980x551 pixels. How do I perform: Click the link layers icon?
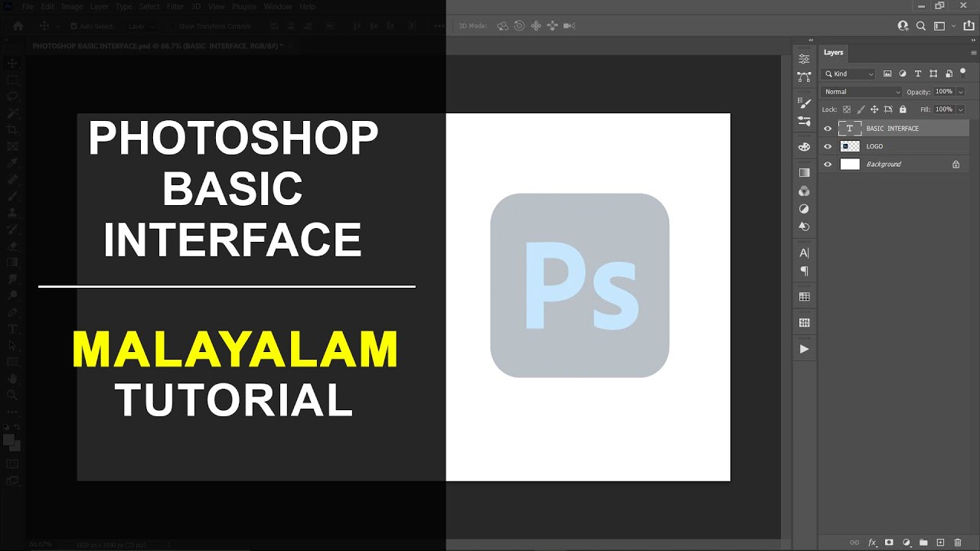click(854, 543)
